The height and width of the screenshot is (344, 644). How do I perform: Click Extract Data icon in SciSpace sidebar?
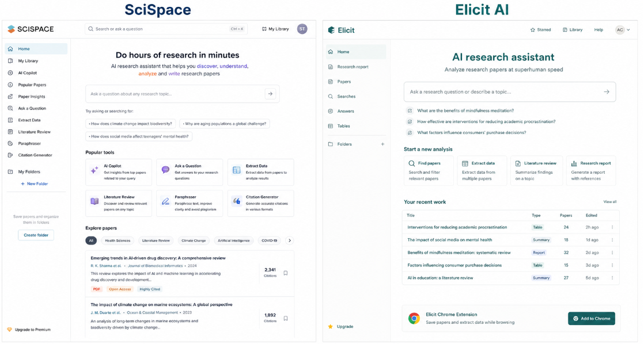tap(10, 120)
